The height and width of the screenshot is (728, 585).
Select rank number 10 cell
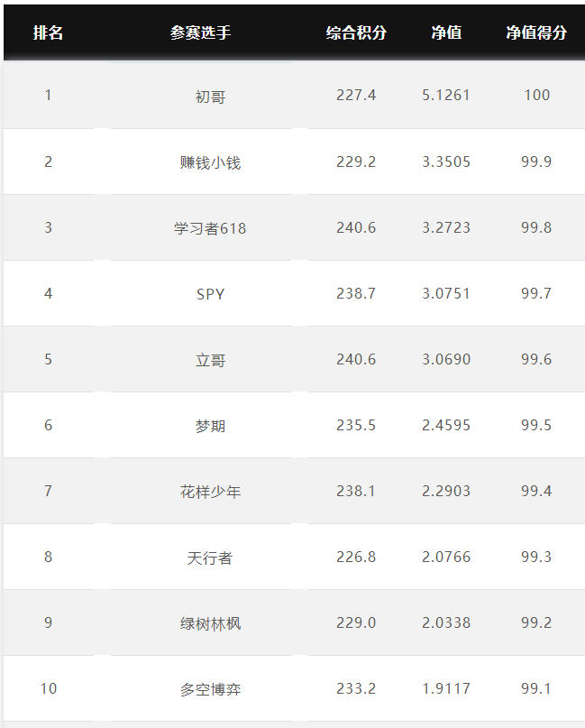point(49,688)
